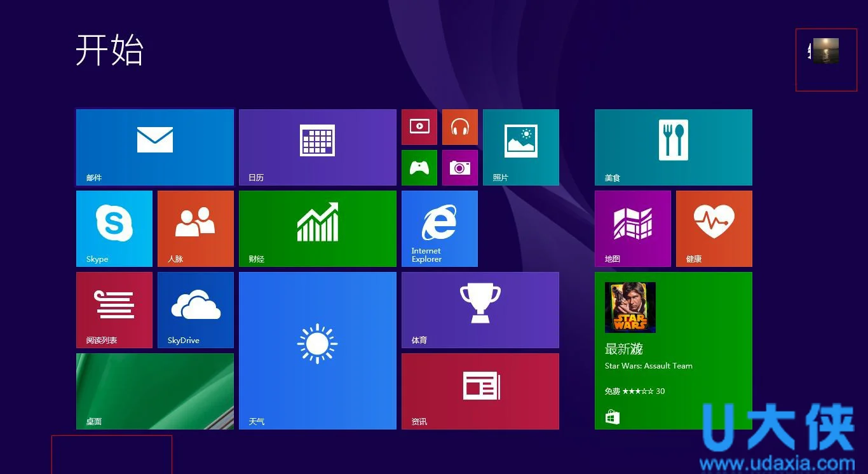
Task: Launch the 健康 health tile
Action: tap(714, 228)
